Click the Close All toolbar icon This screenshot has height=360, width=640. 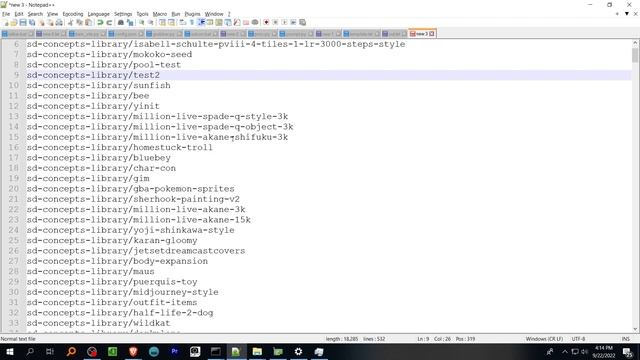tap(50, 22)
